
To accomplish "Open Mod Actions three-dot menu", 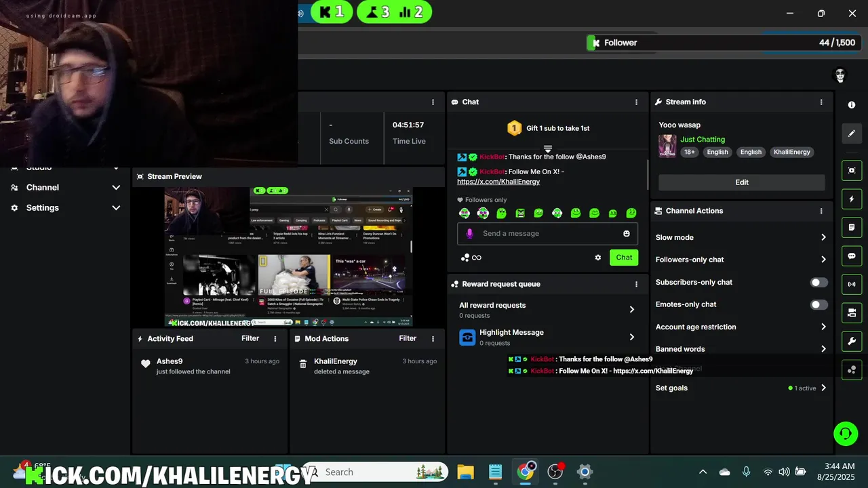I will pos(433,339).
